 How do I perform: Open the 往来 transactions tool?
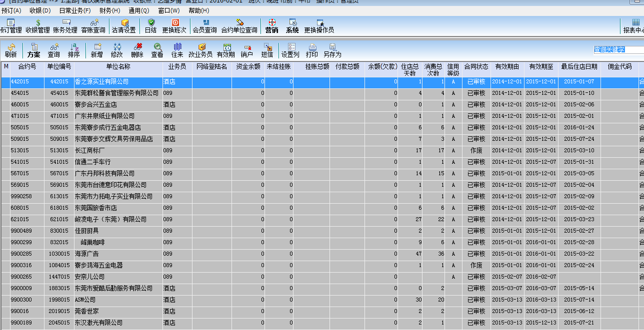tap(177, 50)
